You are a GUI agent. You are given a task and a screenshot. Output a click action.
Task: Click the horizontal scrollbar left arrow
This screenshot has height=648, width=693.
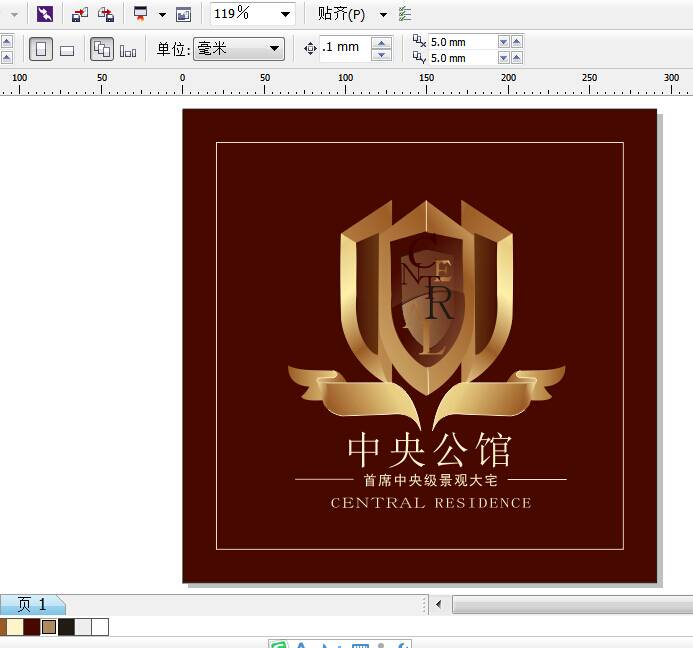438,604
